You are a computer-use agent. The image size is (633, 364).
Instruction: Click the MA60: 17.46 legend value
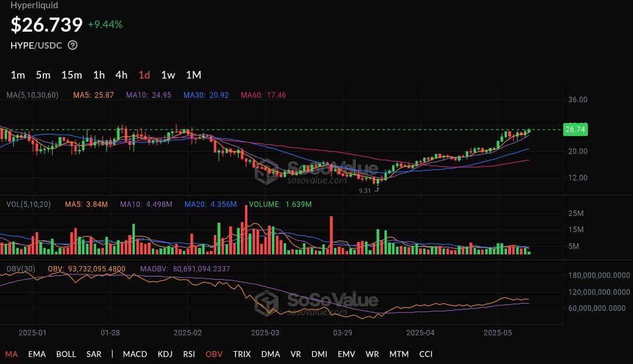(x=263, y=95)
